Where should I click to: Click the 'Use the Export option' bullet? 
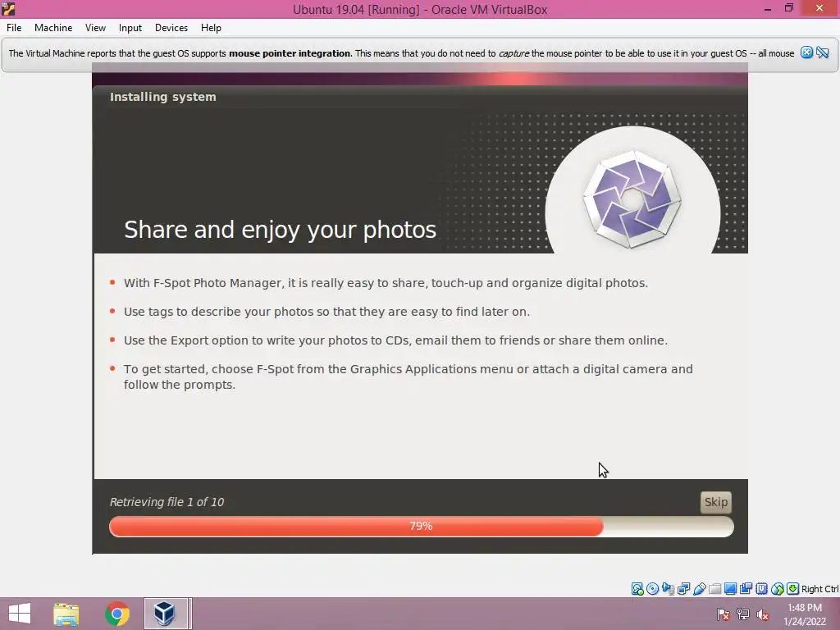point(395,340)
